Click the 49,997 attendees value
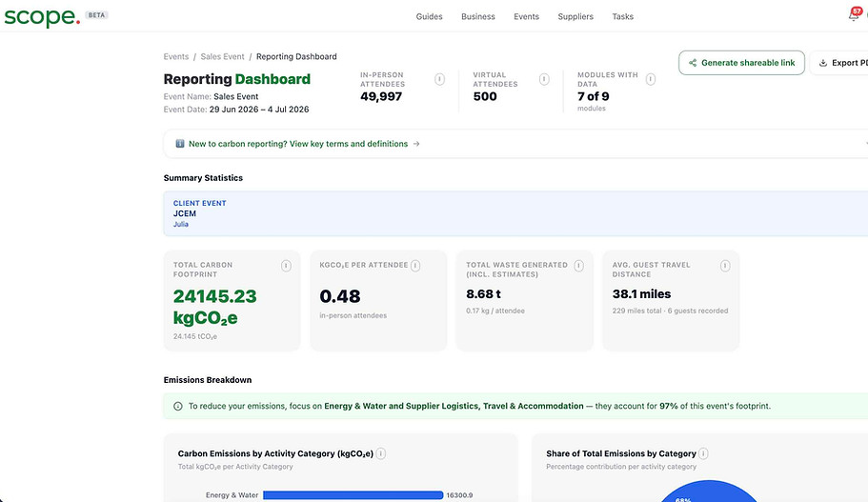This screenshot has width=868, height=502. pos(381,96)
